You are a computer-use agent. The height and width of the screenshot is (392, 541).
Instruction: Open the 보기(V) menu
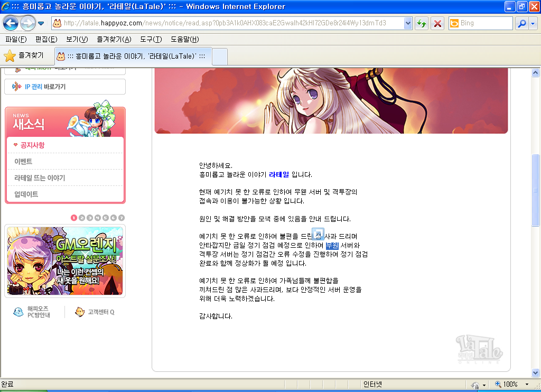77,39
